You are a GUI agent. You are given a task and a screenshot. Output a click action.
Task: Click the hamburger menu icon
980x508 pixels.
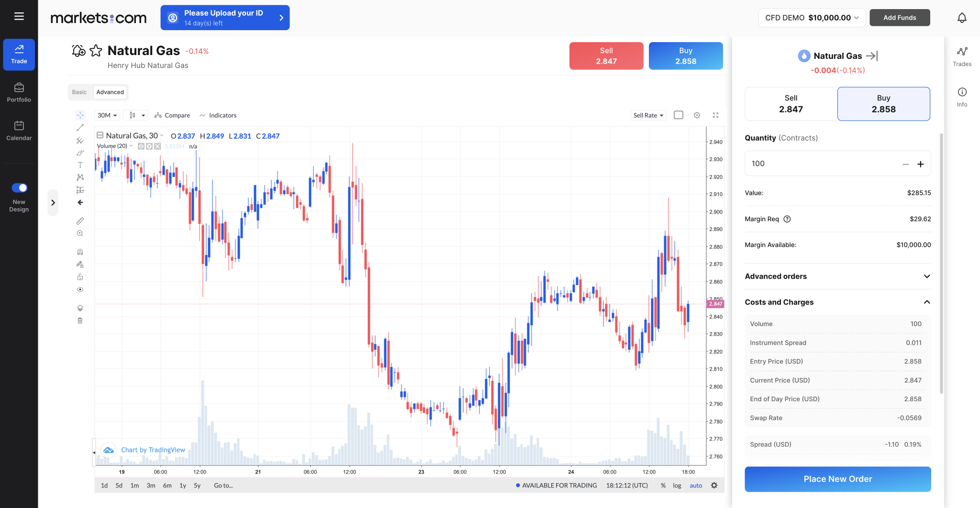point(19,17)
